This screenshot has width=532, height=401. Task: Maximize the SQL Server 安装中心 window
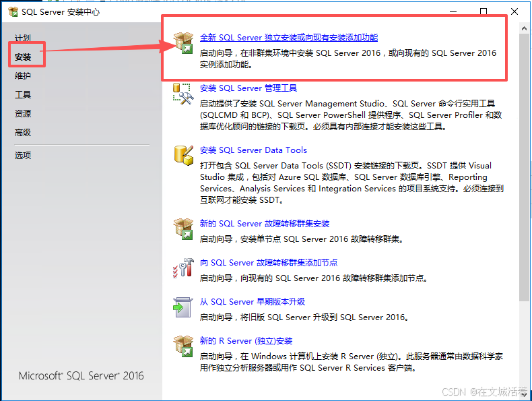(484, 11)
